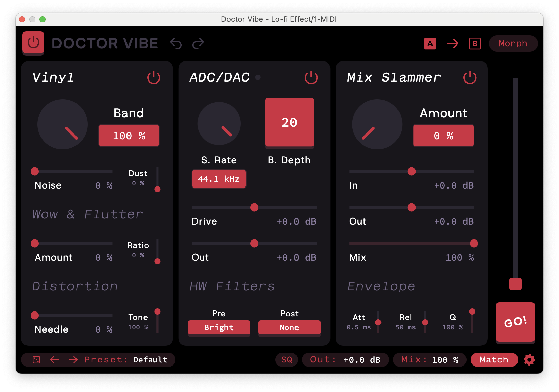Open the Default preset menu
Image resolution: width=559 pixels, height=392 pixels.
click(150, 360)
